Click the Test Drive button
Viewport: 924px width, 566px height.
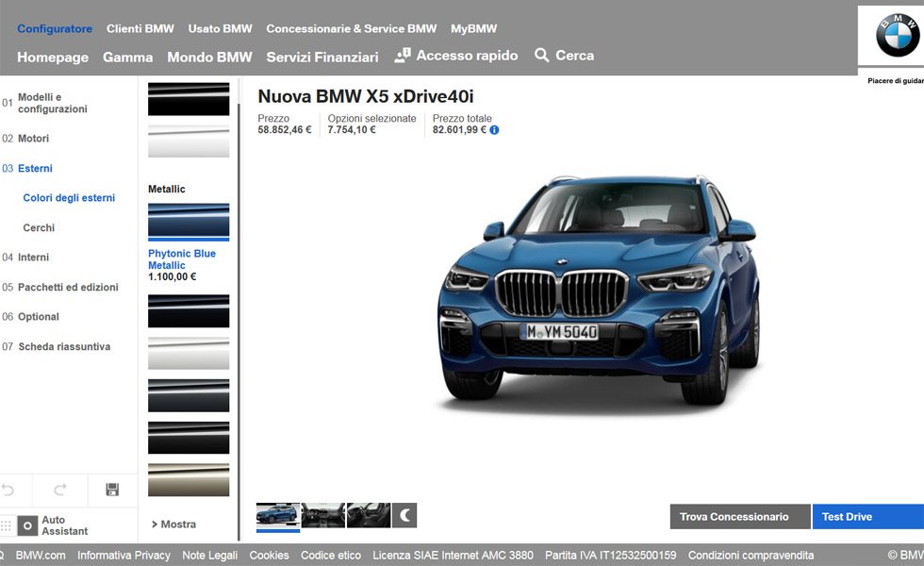point(867,517)
